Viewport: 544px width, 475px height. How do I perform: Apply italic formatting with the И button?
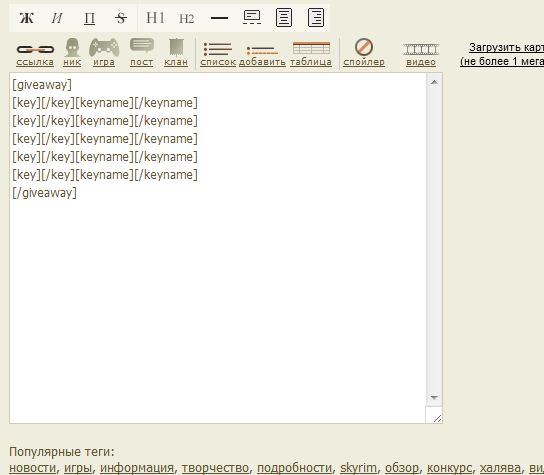pyautogui.click(x=57, y=18)
